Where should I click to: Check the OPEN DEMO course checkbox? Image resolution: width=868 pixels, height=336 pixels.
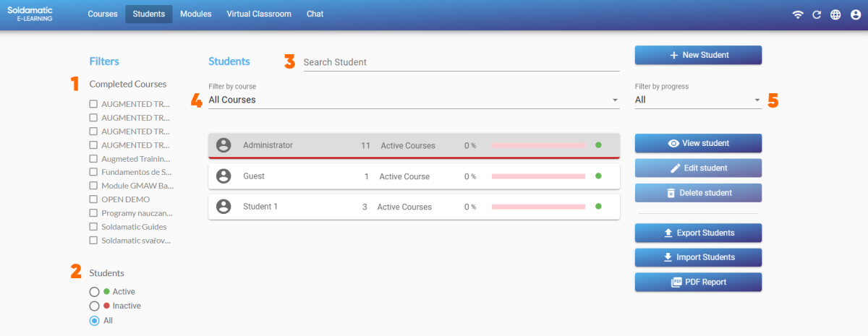pos(93,199)
